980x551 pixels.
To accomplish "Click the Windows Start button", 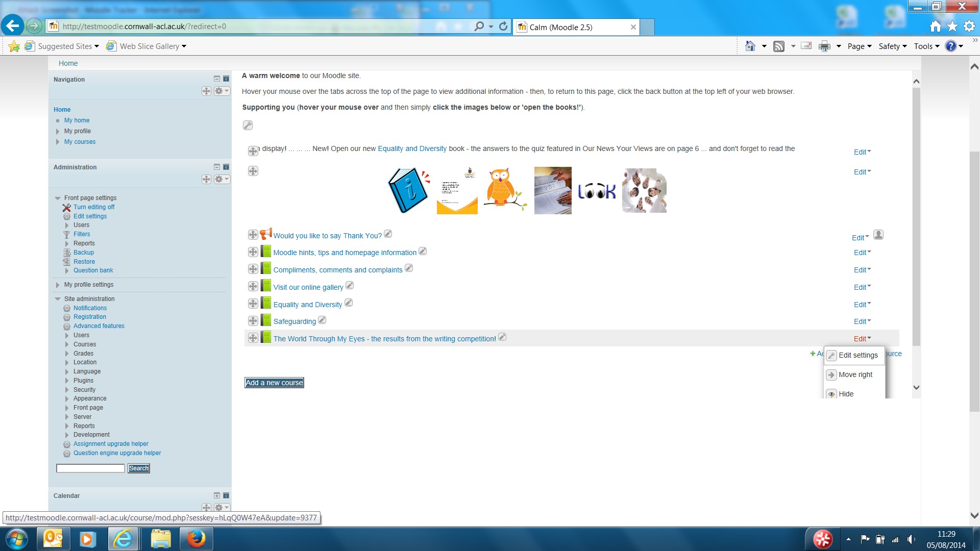I will [x=16, y=539].
